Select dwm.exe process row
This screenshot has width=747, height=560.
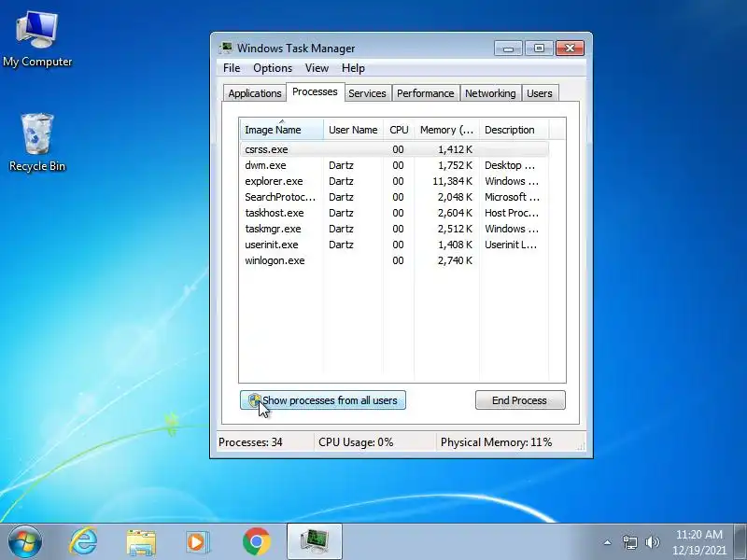(x=394, y=165)
